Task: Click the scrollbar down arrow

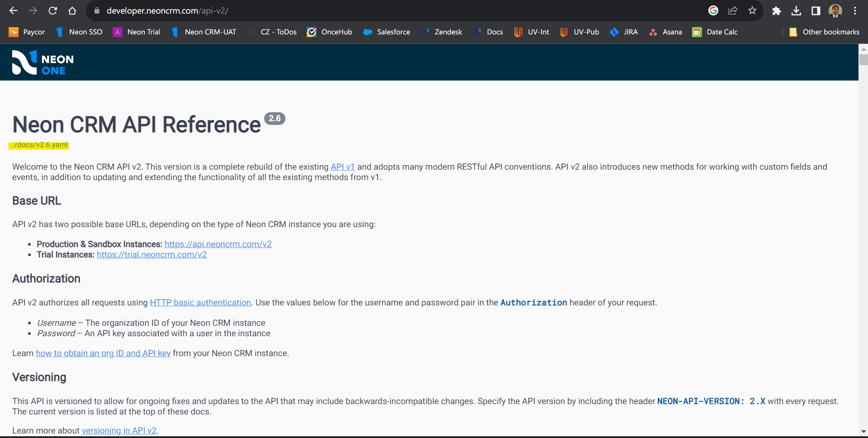Action: pyautogui.click(x=863, y=432)
